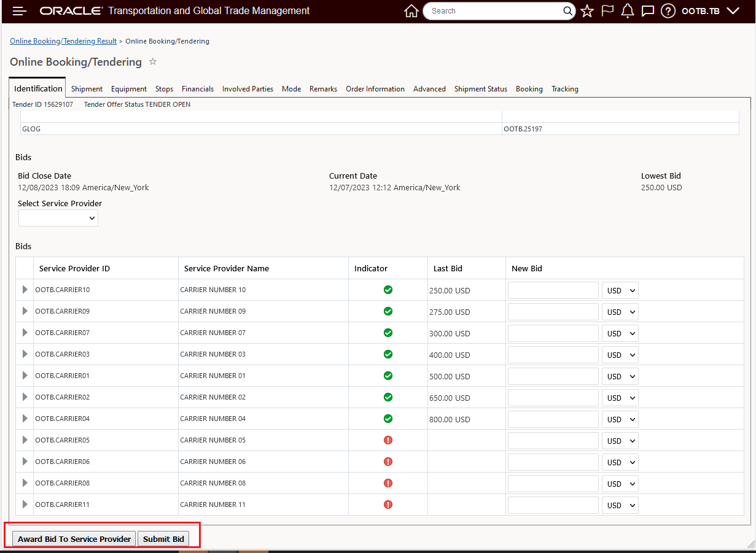Switch to the Shipment tab

coord(87,89)
